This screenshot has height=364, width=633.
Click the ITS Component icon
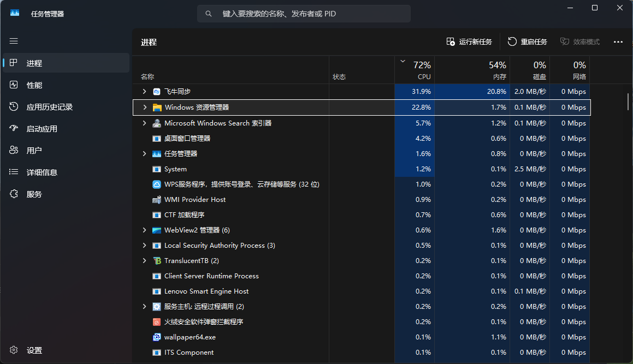click(157, 353)
